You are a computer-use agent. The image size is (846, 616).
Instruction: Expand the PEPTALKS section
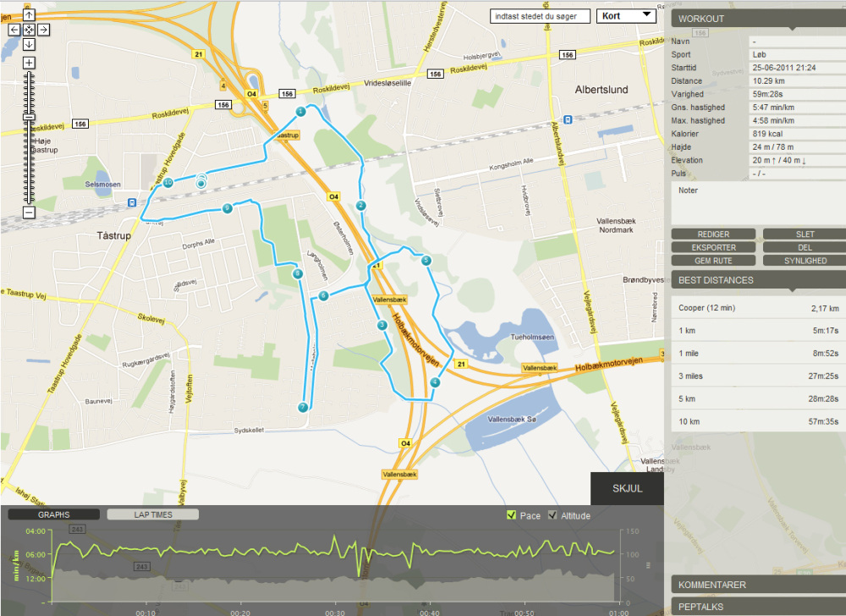pyautogui.click(x=759, y=607)
